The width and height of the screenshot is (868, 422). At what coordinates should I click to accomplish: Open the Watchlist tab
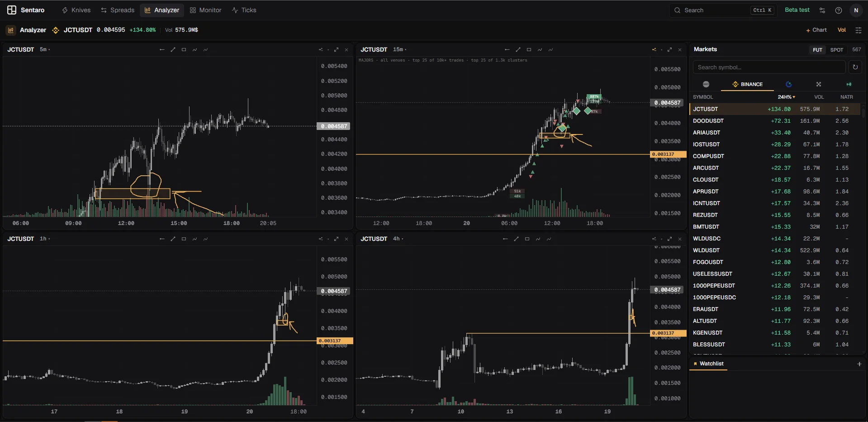(x=708, y=364)
